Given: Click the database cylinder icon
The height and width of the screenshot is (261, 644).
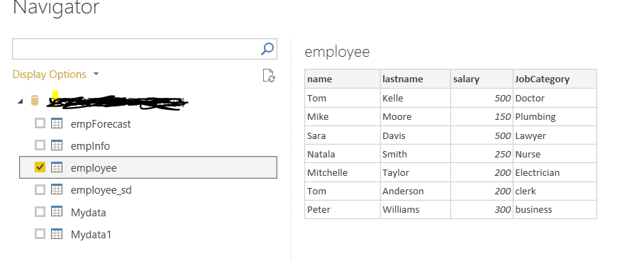Looking at the screenshot, I should click(x=35, y=100).
